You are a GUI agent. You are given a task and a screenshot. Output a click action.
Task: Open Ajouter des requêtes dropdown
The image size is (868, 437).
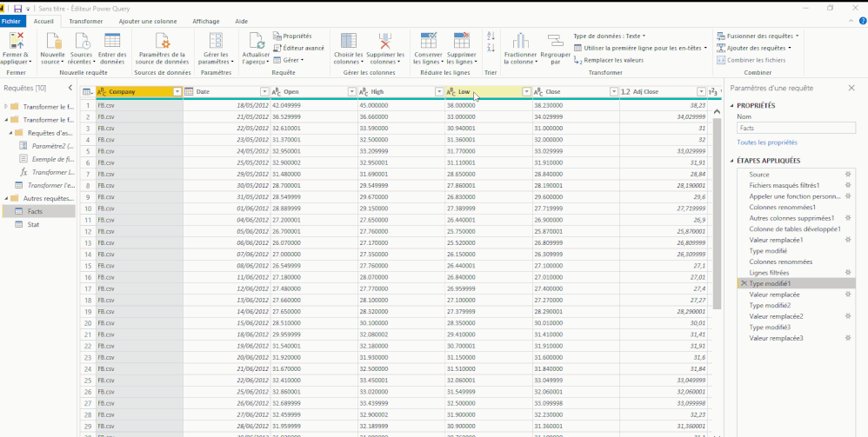753,48
